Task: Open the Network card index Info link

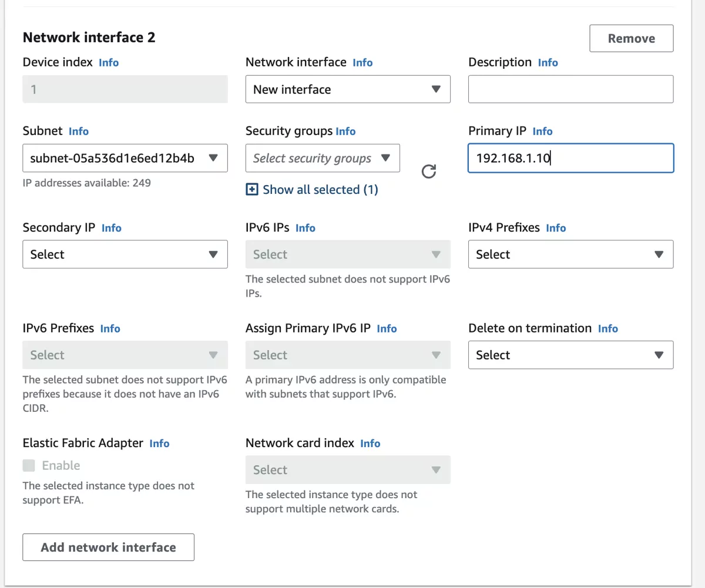Action: click(370, 443)
